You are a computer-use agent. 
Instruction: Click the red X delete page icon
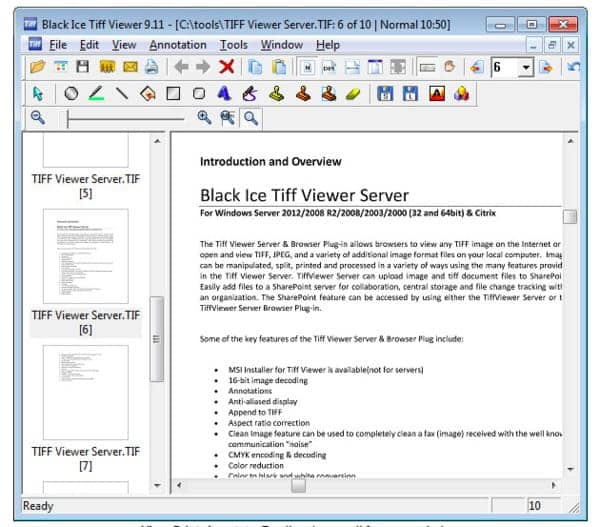pos(227,67)
